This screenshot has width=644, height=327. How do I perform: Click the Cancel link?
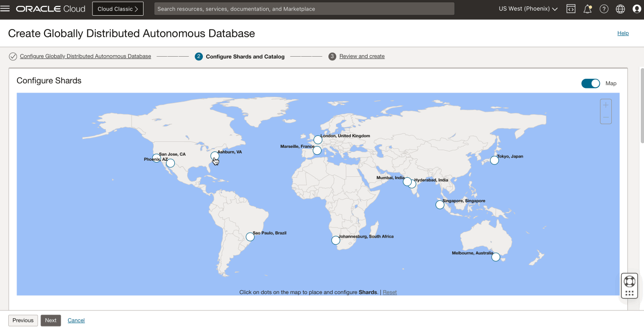[x=76, y=320]
